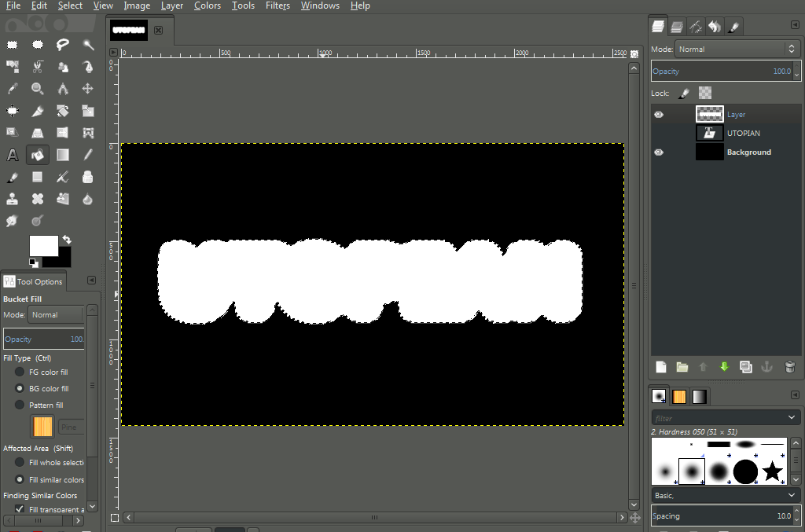This screenshot has width=805, height=532.
Task: Select the Rectangle Select tool
Action: click(x=13, y=45)
